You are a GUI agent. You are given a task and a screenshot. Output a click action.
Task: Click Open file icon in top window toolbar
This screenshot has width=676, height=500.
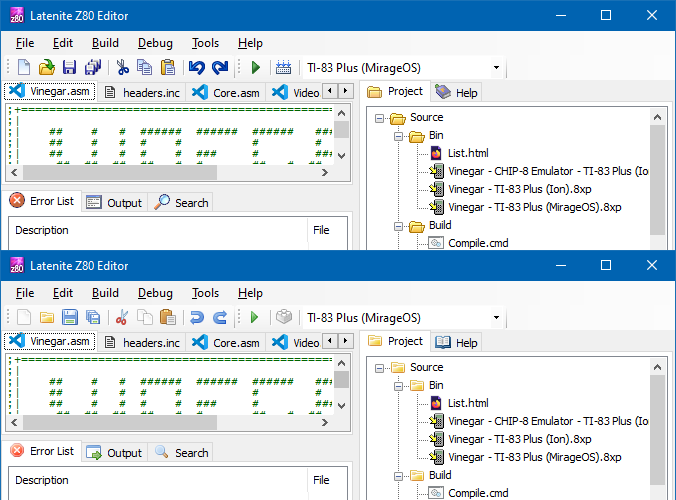click(x=47, y=68)
